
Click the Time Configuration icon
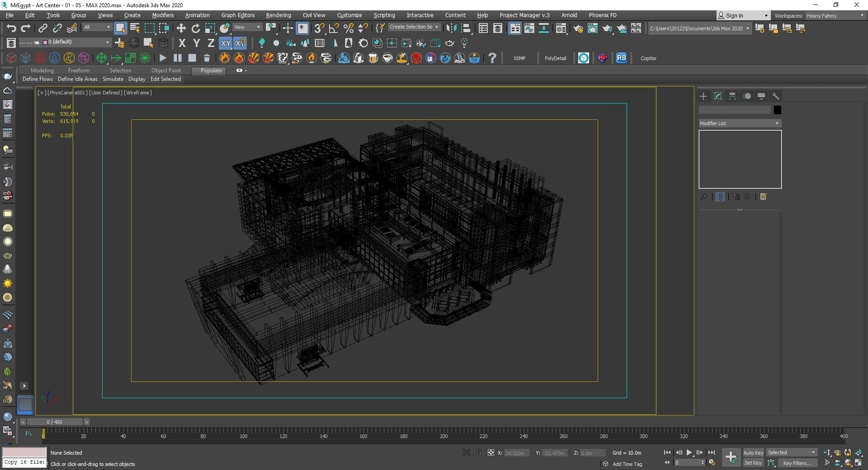click(x=712, y=462)
